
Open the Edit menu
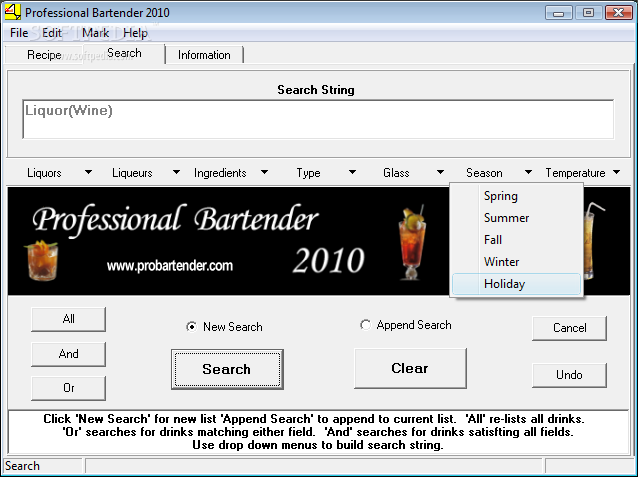pos(52,33)
